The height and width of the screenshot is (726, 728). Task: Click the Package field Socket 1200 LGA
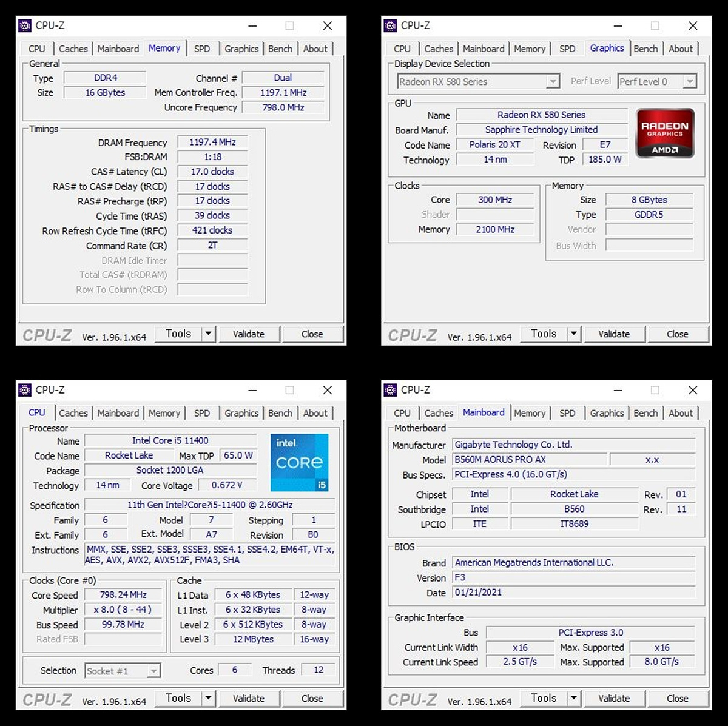170,471
